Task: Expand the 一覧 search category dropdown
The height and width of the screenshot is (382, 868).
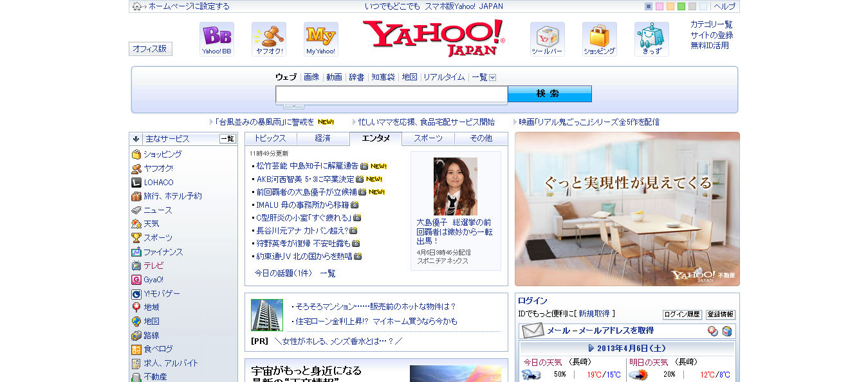Action: click(x=493, y=77)
